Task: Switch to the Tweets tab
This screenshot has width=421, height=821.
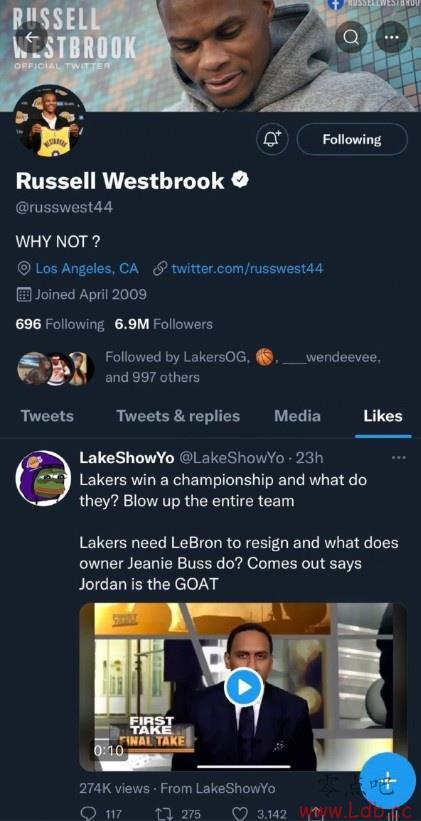Action: [x=47, y=416]
